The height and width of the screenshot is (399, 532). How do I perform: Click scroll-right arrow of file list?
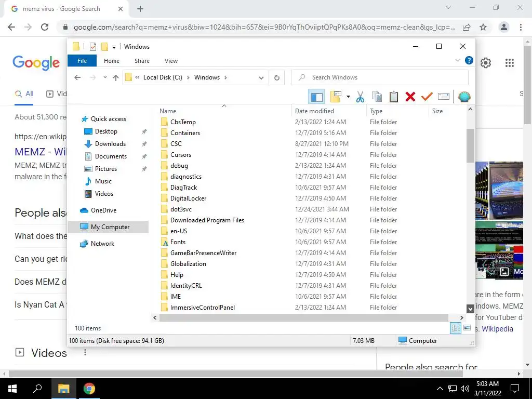[461, 317]
